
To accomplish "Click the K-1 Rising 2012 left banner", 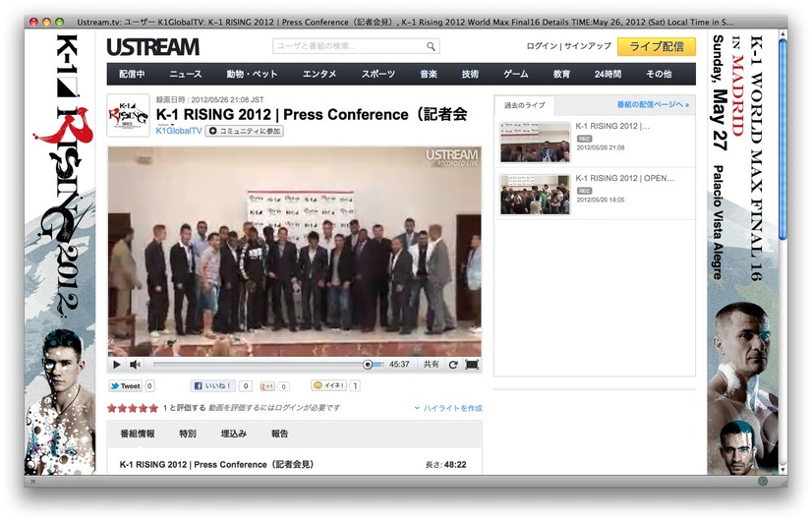I will [x=60, y=253].
